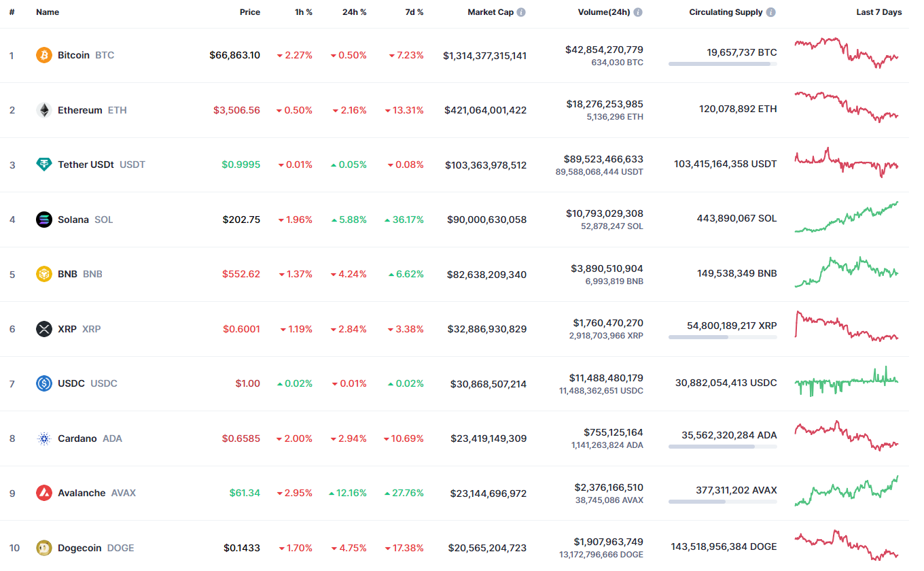Click the Solana logo icon

coord(44,220)
